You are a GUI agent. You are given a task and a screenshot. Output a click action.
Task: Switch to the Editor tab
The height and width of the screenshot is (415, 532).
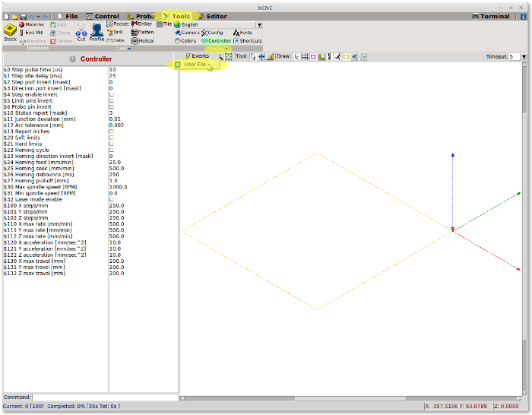pos(212,16)
